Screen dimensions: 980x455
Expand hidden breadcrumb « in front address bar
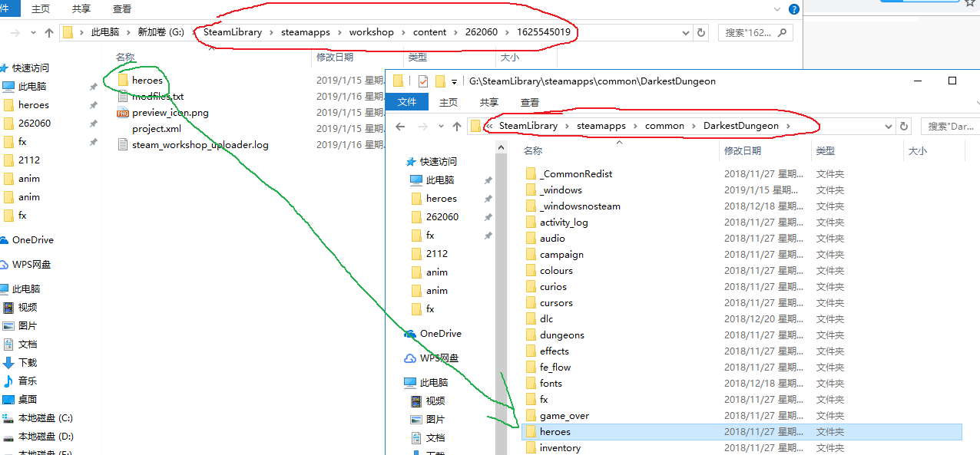tap(489, 127)
